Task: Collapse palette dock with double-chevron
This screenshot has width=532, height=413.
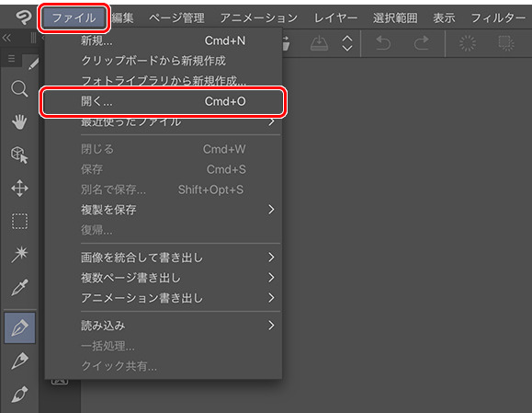Action: [6, 38]
